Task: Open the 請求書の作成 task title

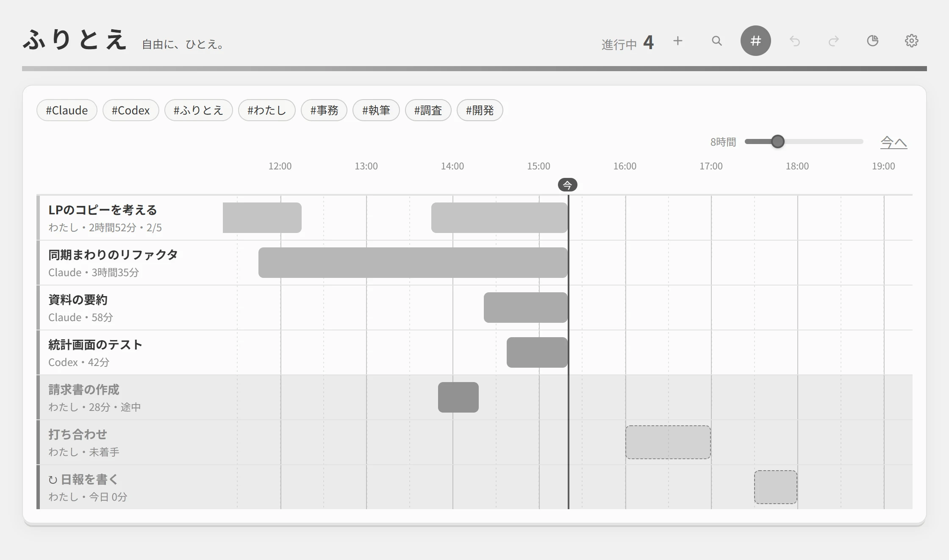Action: coord(84,390)
